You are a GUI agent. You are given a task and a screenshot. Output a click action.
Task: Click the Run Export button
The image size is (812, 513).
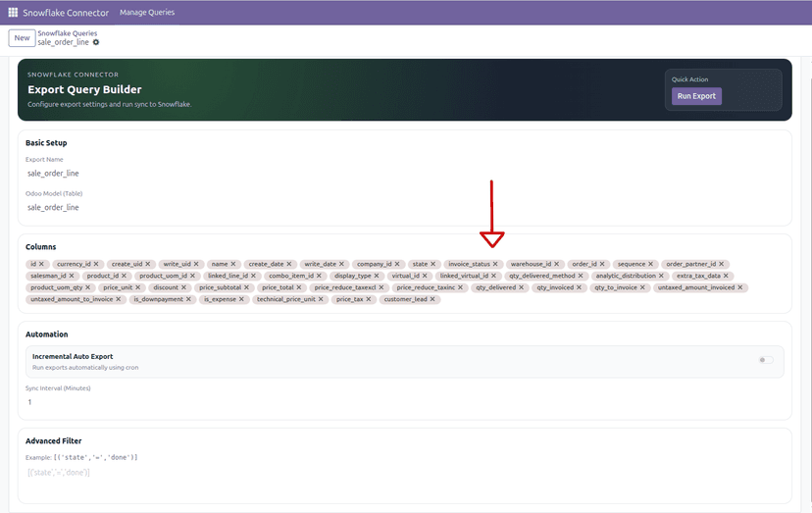(x=696, y=96)
